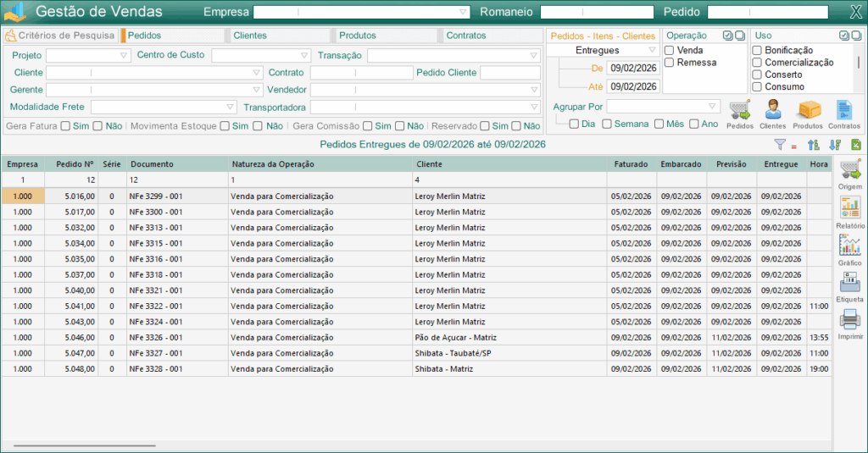Click the Pedidos shopping cart icon
This screenshot has height=453, width=868.
pyautogui.click(x=739, y=109)
